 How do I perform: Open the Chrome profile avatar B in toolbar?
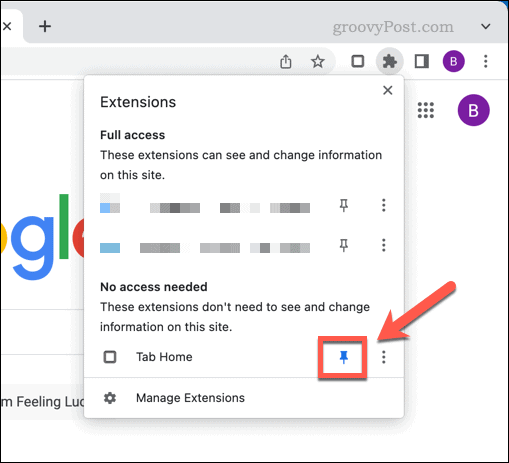453,62
